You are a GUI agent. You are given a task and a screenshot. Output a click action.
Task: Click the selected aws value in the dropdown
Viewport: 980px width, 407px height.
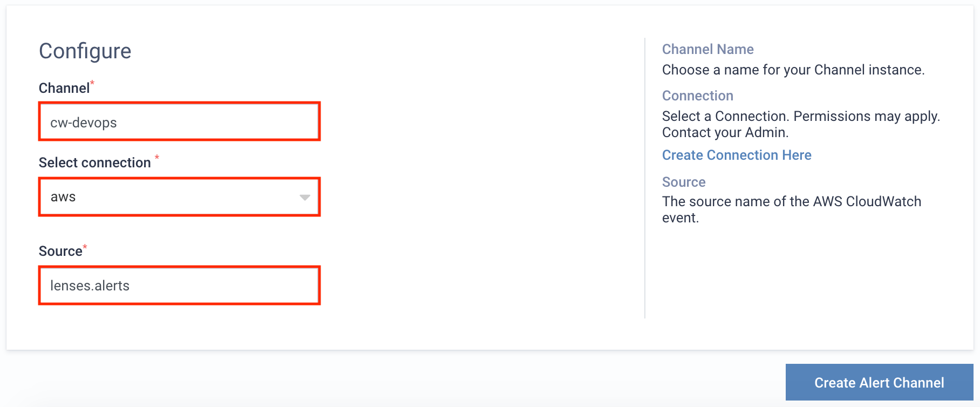pyautogui.click(x=63, y=197)
